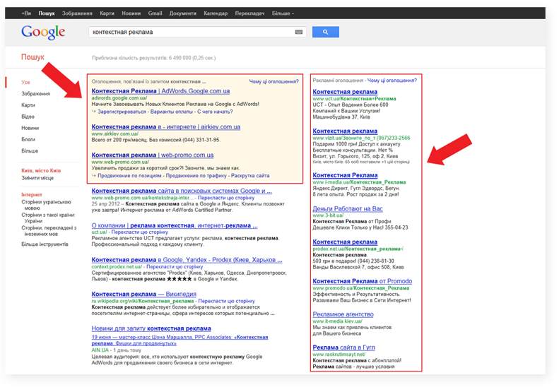Click Чому ці оголошення? in right ads column

(392, 81)
